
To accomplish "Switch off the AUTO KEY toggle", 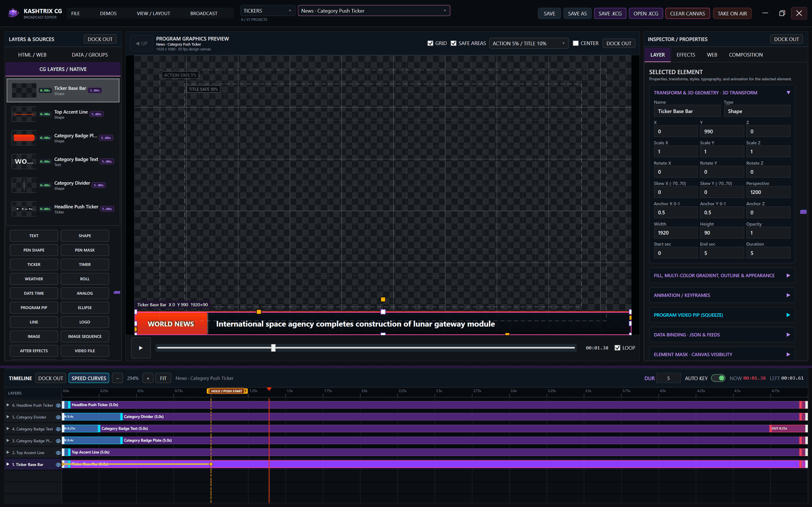I will (x=718, y=378).
